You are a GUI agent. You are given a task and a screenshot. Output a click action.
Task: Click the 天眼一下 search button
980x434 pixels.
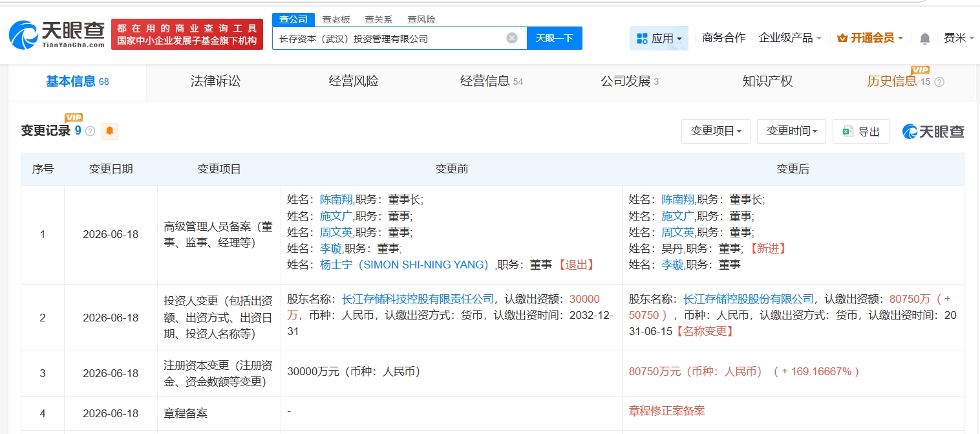pos(555,38)
